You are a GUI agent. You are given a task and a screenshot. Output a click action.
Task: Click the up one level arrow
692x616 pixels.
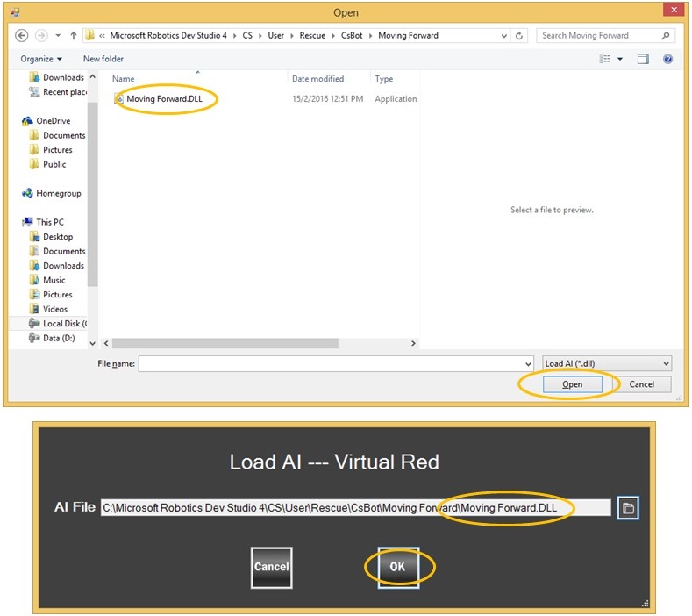click(74, 36)
